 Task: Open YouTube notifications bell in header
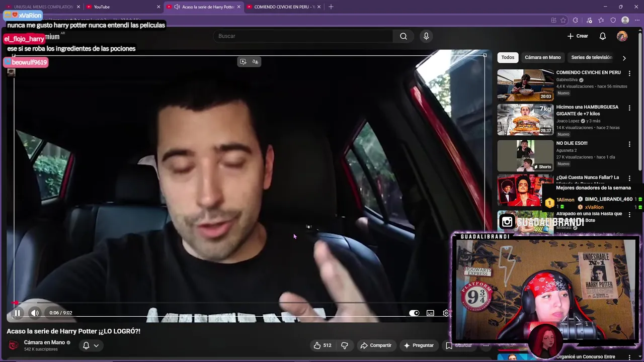[x=603, y=36]
